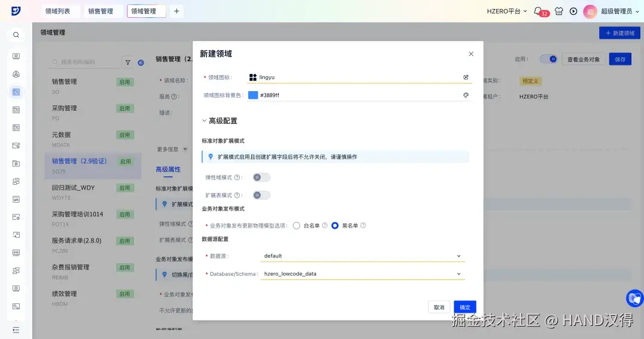Click the #3889ff blue color swatch
This screenshot has height=339, width=644.
pyautogui.click(x=253, y=95)
